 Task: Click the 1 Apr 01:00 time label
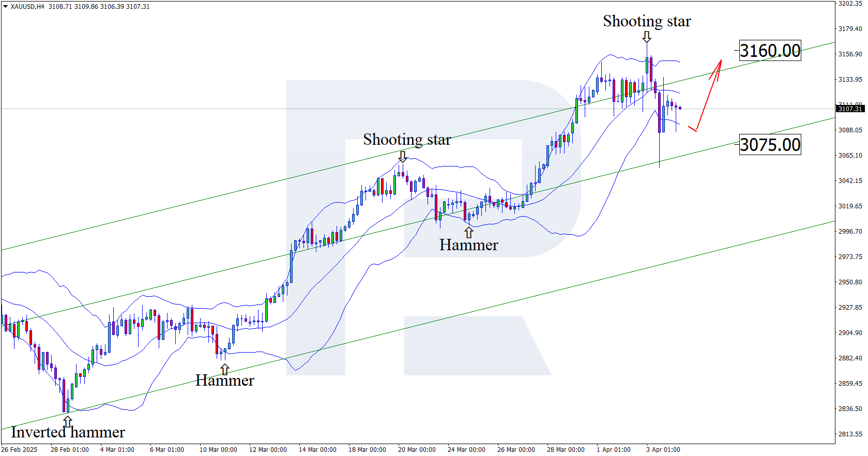(x=614, y=450)
